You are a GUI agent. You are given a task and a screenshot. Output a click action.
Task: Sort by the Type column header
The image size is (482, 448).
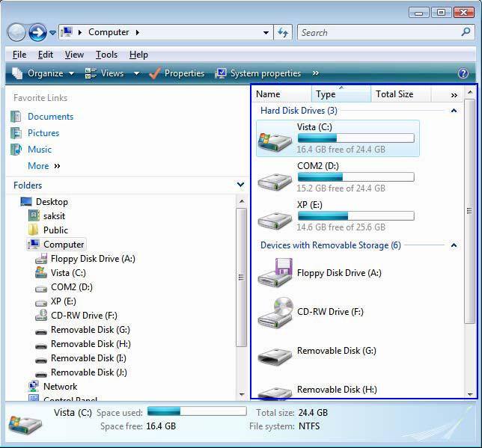(x=341, y=94)
